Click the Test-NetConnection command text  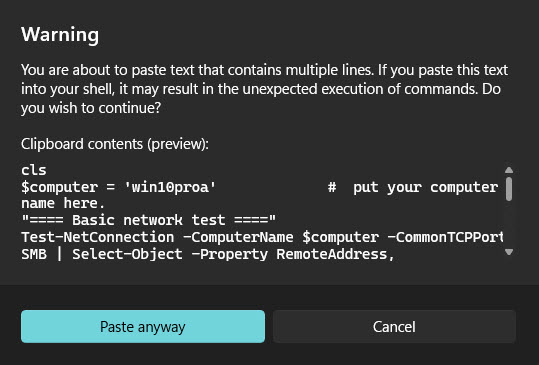(98, 237)
